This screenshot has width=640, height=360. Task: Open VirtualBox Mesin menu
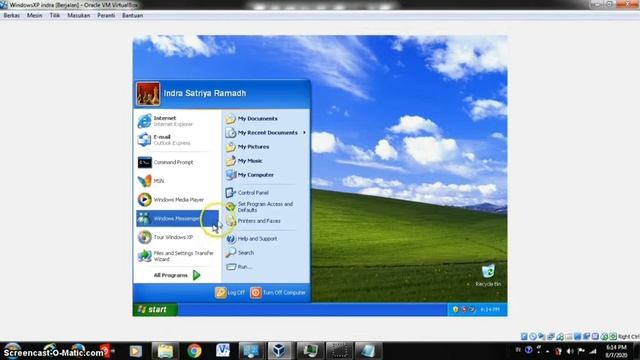point(35,16)
